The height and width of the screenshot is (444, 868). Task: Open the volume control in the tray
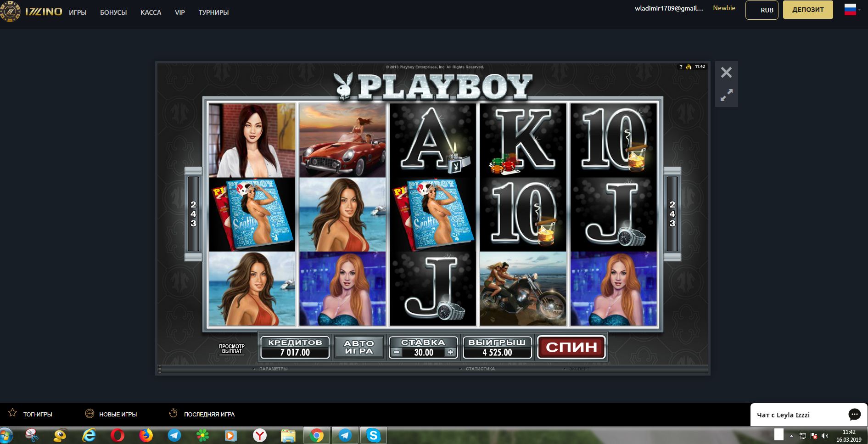[825, 435]
